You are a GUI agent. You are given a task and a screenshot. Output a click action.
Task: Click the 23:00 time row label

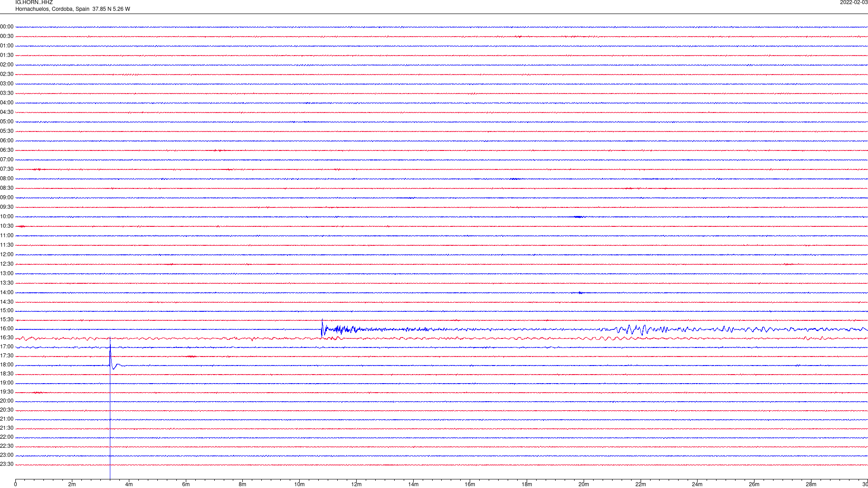tap(7, 455)
